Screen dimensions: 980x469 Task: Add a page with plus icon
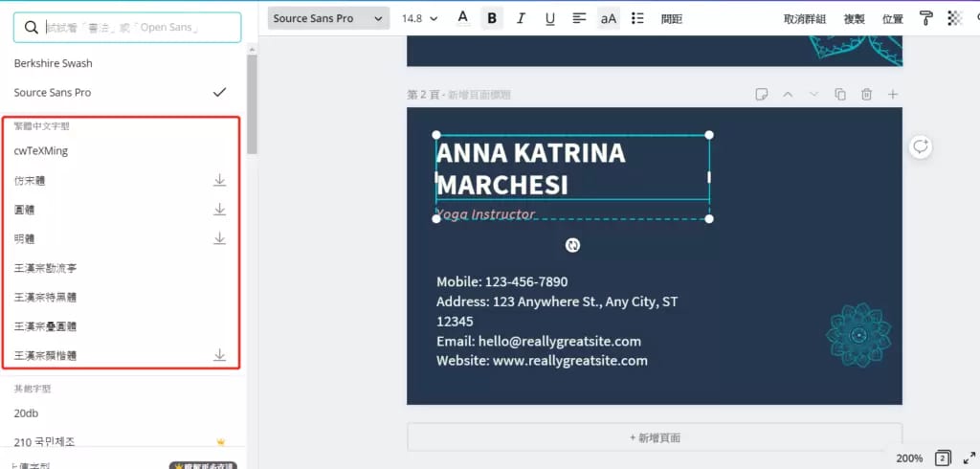click(893, 95)
